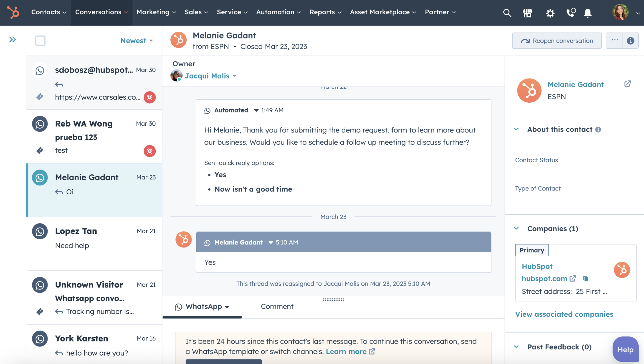The width and height of the screenshot is (644, 364).
Task: Click the HubSpot sprocket logo
Action: (x=13, y=13)
